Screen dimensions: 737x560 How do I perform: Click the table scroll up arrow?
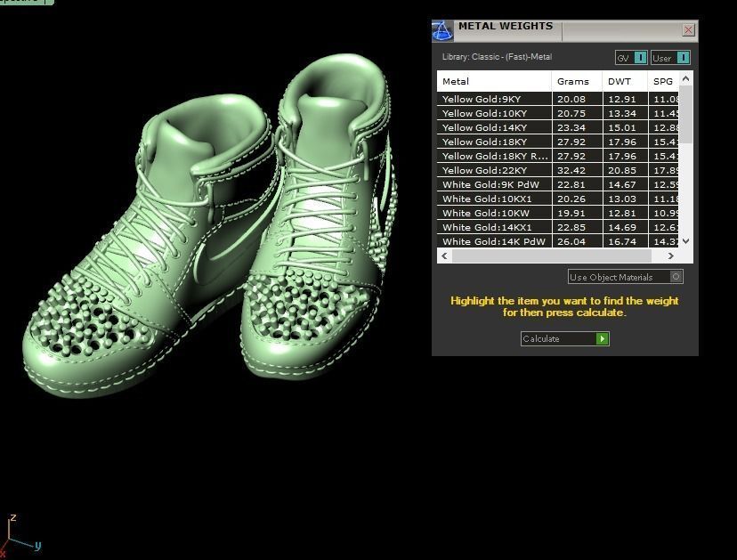click(685, 79)
